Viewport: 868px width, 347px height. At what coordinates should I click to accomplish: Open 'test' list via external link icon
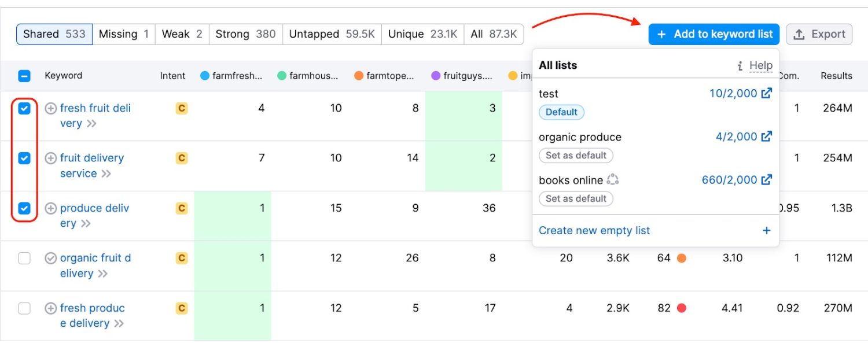pyautogui.click(x=767, y=93)
